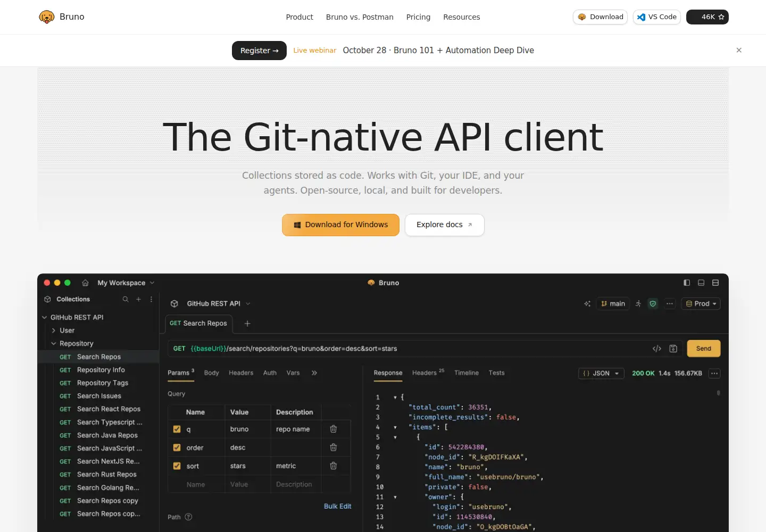Click the Register button for the webinar
The width and height of the screenshot is (766, 532).
[x=259, y=51]
